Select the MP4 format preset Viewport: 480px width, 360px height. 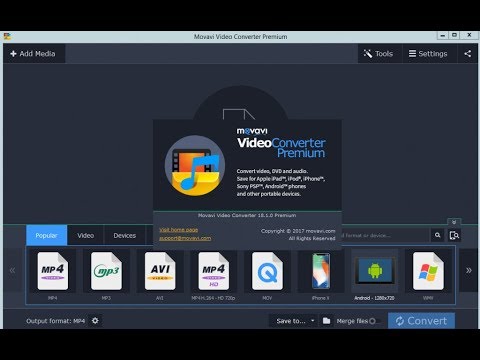(53, 276)
